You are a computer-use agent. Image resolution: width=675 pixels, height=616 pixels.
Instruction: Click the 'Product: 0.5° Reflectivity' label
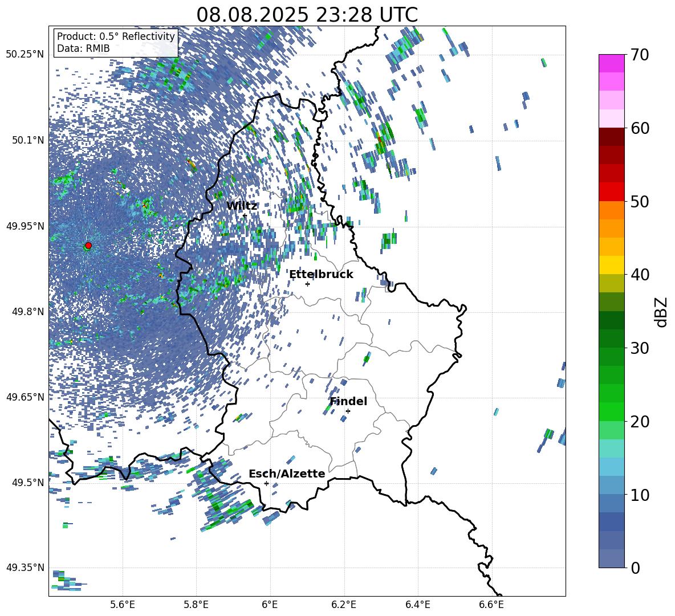116,36
